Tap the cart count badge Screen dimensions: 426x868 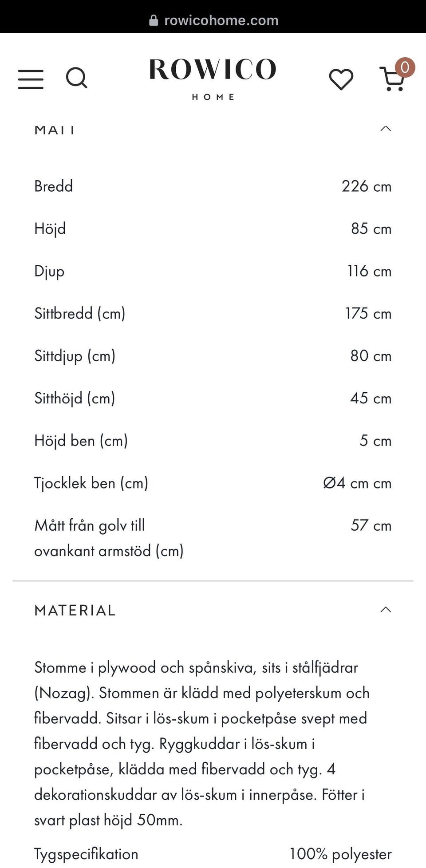click(x=405, y=67)
